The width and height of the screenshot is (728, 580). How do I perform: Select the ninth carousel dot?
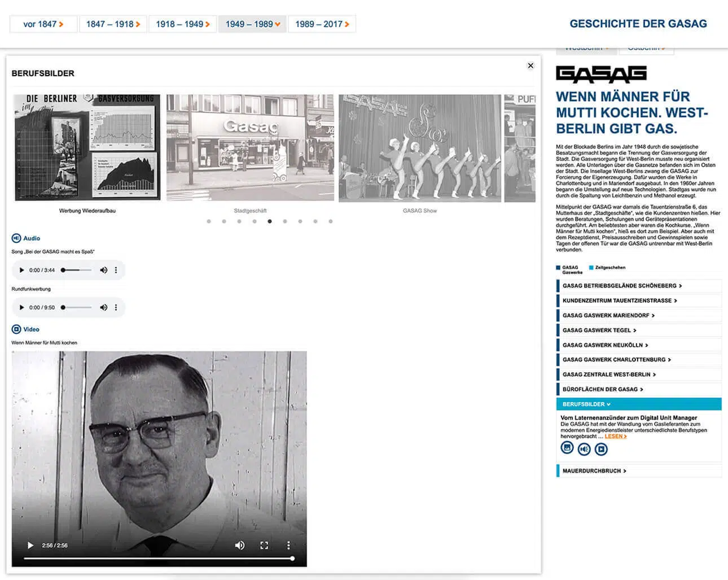coord(331,221)
